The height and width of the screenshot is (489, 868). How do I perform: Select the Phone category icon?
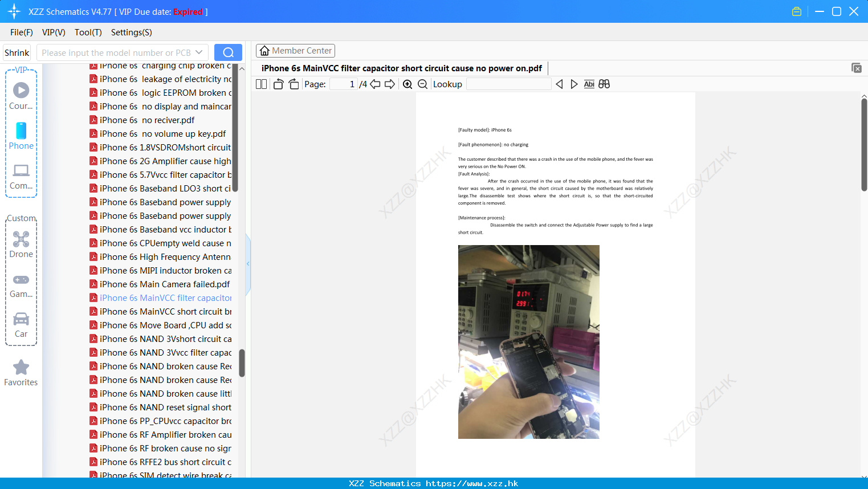(21, 136)
